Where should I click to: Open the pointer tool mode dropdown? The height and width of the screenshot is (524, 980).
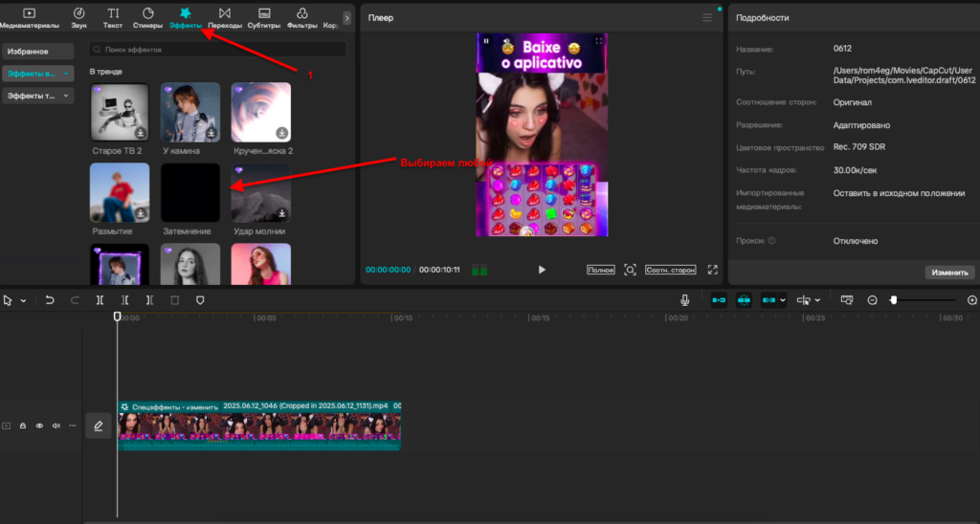coord(24,301)
